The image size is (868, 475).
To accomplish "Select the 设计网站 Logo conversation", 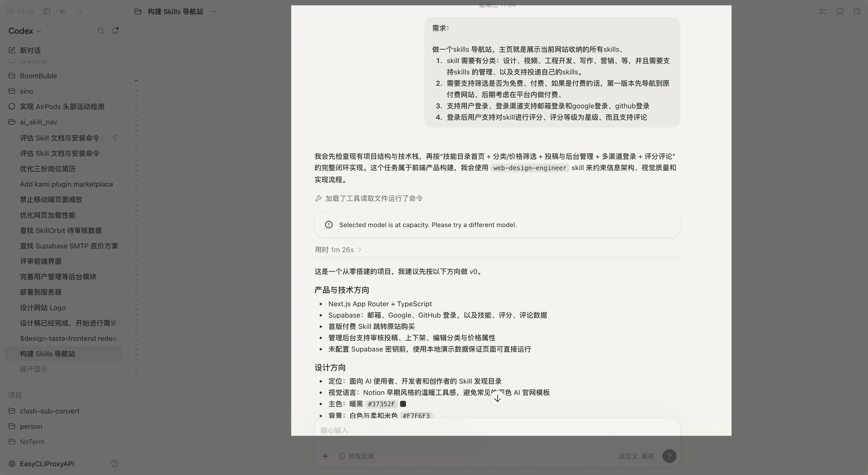I will pyautogui.click(x=64, y=307).
